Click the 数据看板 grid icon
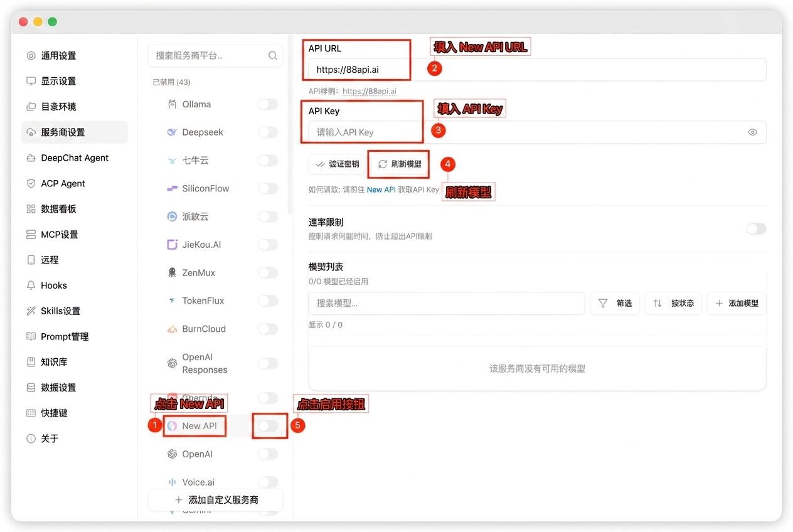Viewport: 793px width, 532px height. coord(31,209)
